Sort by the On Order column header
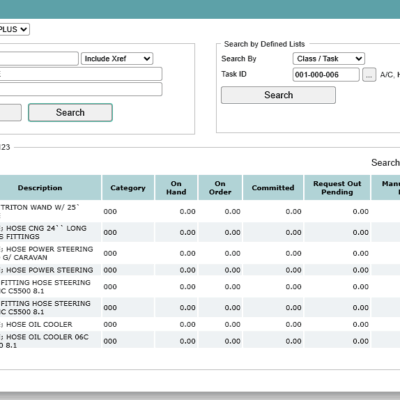 [x=220, y=188]
